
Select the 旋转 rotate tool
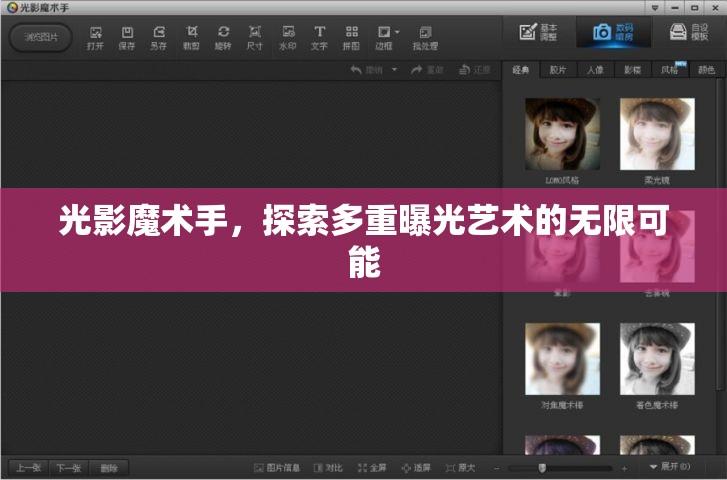pos(223,38)
